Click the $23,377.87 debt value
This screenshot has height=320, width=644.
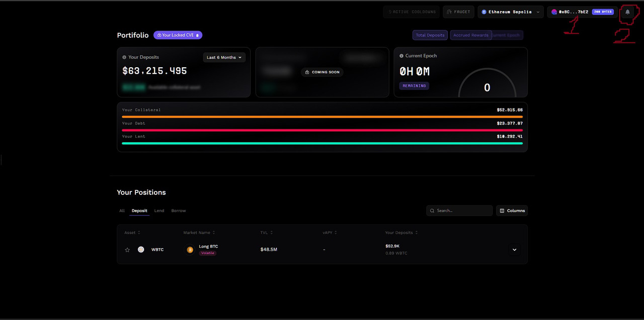point(510,123)
